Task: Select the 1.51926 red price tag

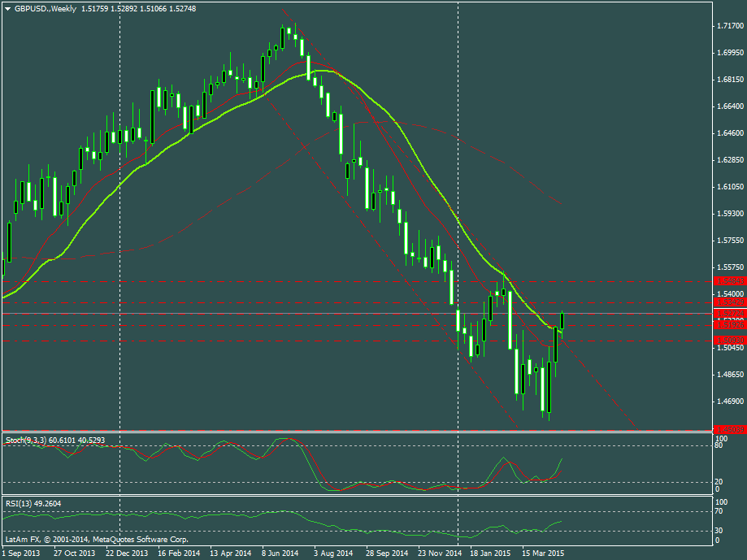Action: (x=729, y=324)
